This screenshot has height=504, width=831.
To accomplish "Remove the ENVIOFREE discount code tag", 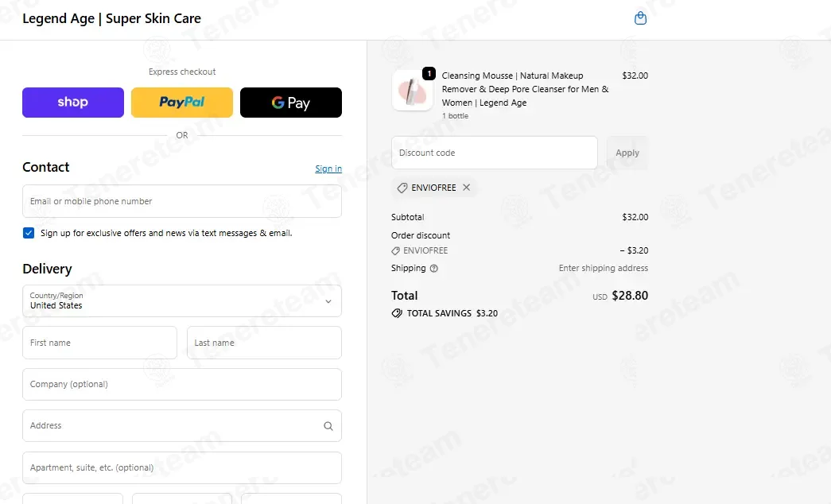I will pos(466,187).
